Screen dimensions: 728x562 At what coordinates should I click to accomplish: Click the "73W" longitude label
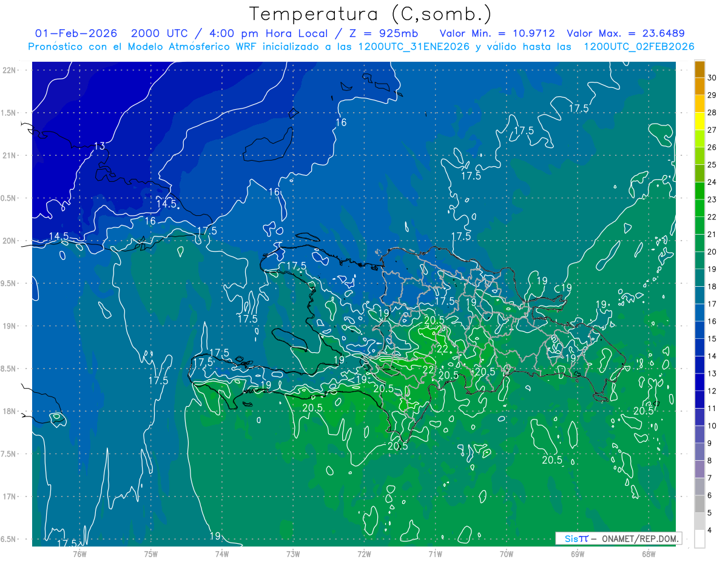click(x=293, y=554)
